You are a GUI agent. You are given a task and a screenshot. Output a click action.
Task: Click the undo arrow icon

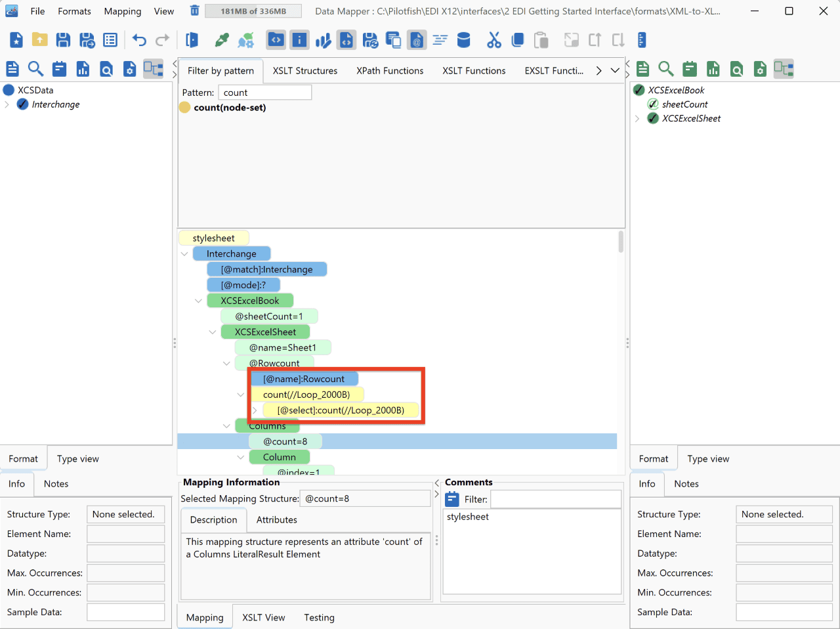[139, 40]
